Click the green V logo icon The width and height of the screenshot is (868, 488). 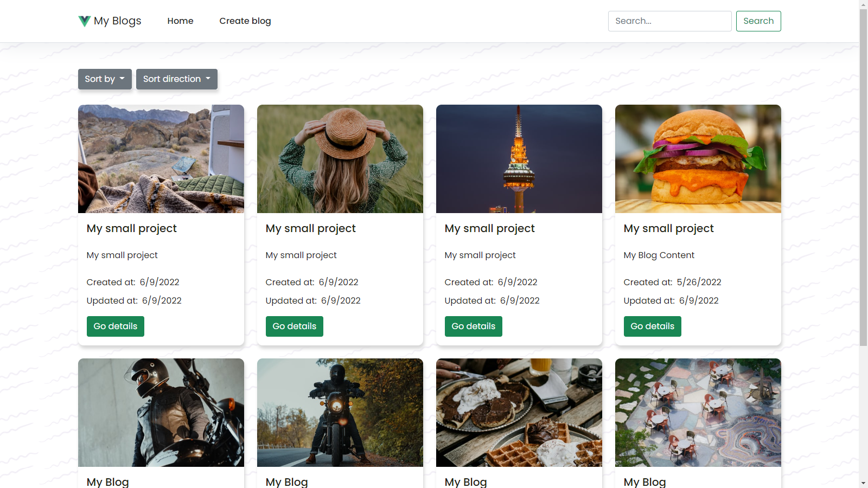coord(84,21)
